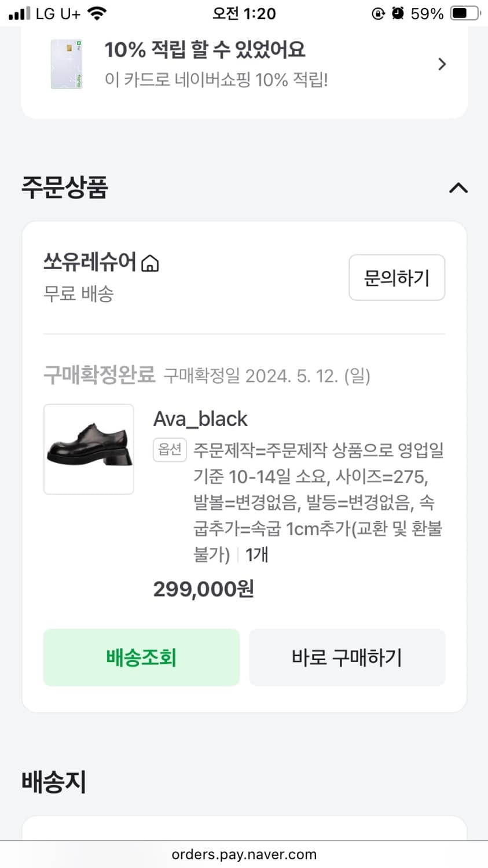Tap the 10% 적립 할 수 있었어요 banner text

(204, 50)
